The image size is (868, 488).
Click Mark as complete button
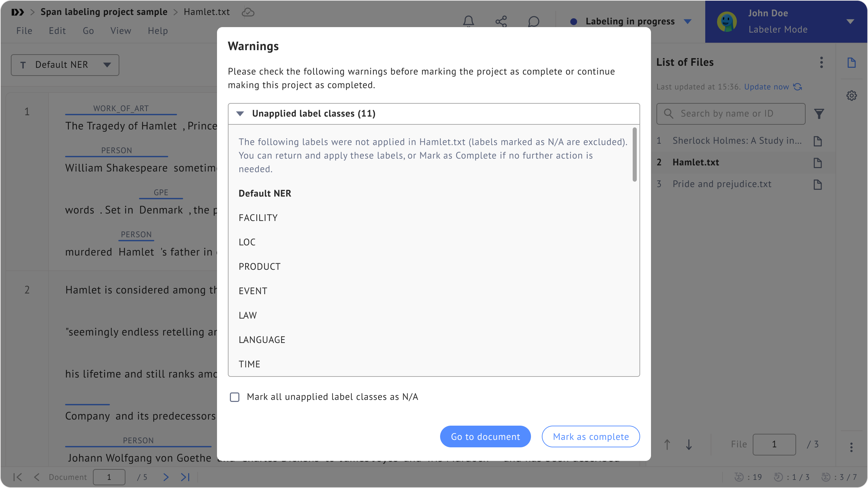point(591,436)
